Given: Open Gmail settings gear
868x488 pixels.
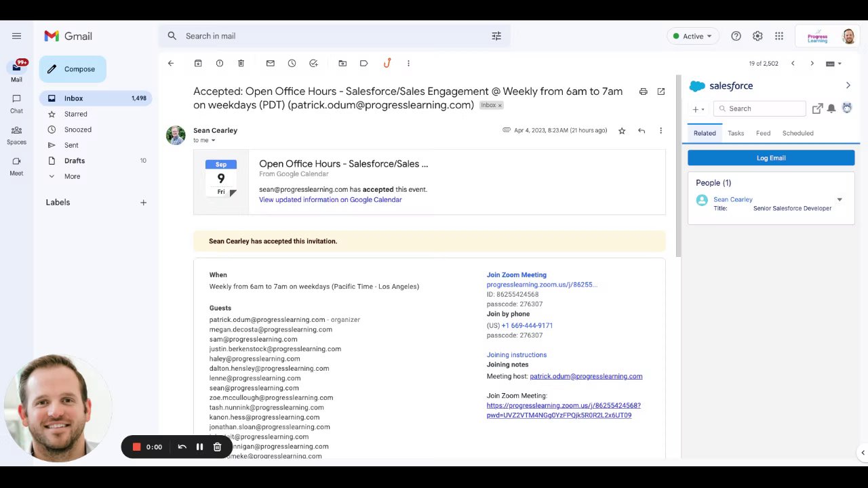Looking at the screenshot, I should [757, 36].
